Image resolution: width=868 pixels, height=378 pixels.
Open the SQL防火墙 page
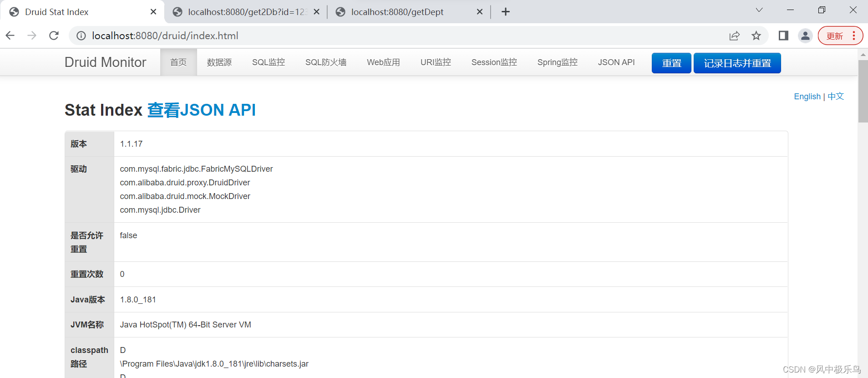coord(326,62)
